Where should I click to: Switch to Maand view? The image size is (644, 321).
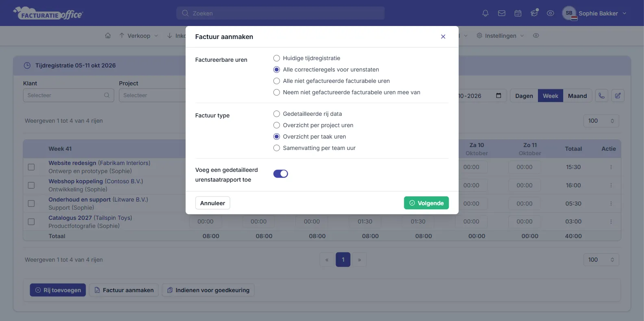coord(577,96)
